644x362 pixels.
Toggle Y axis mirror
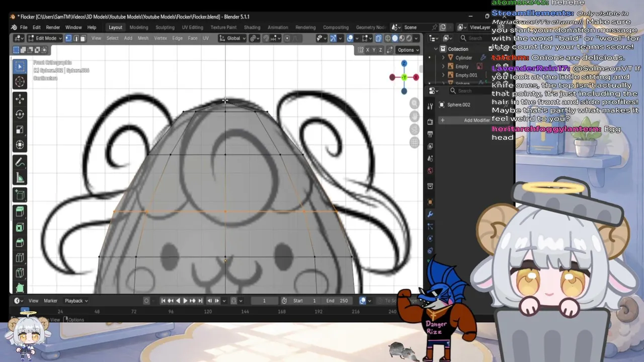[374, 50]
